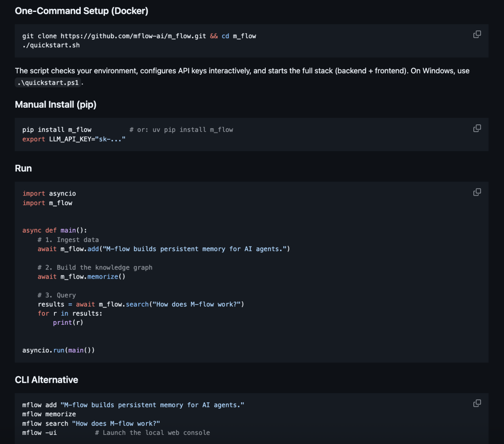Click the asyncio.run(main()) statement
Viewport: 504px width, 444px height.
58,350
